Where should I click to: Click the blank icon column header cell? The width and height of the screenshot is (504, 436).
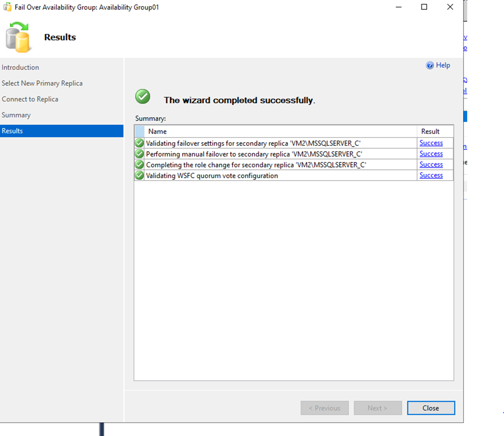[139, 131]
